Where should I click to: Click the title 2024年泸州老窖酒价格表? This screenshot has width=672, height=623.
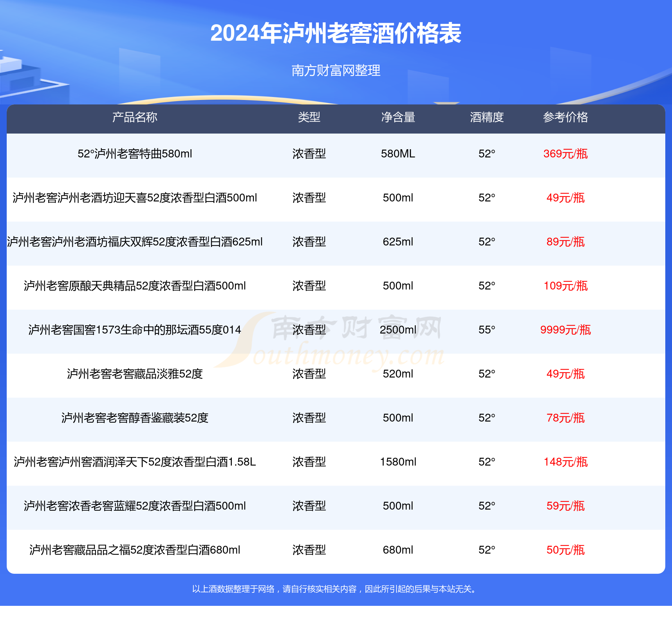click(x=336, y=33)
